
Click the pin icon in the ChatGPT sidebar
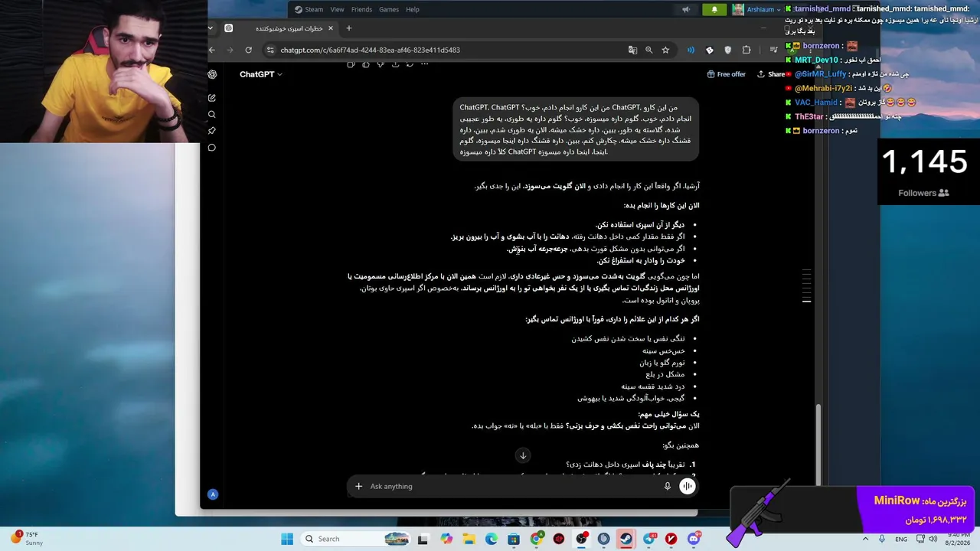tap(212, 131)
